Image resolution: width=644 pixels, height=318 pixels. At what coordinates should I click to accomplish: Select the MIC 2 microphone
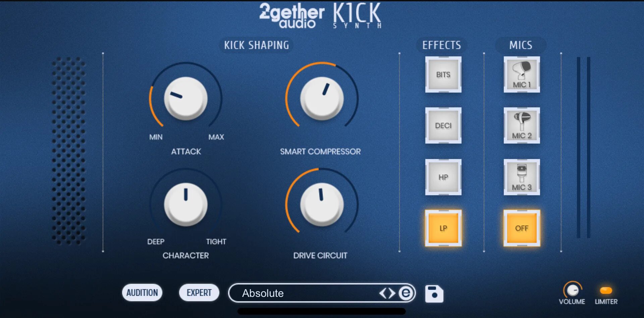click(x=522, y=125)
